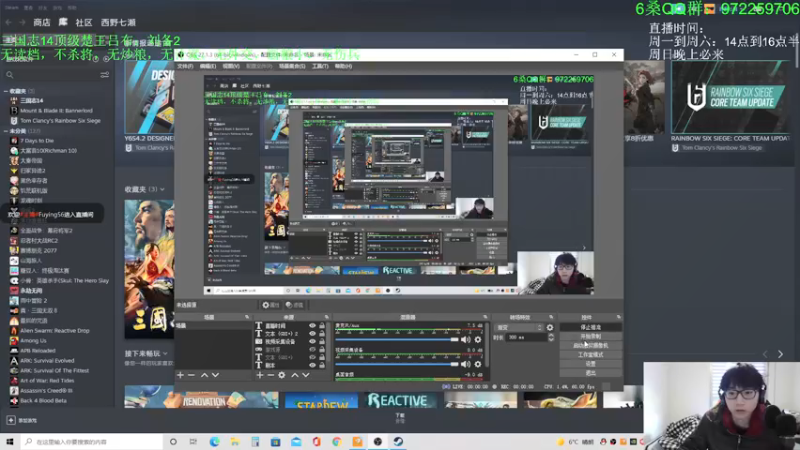Screen dimensions: 800x450
Task: Adjust 麦克风/Aux volume slider
Action: (x=397, y=339)
